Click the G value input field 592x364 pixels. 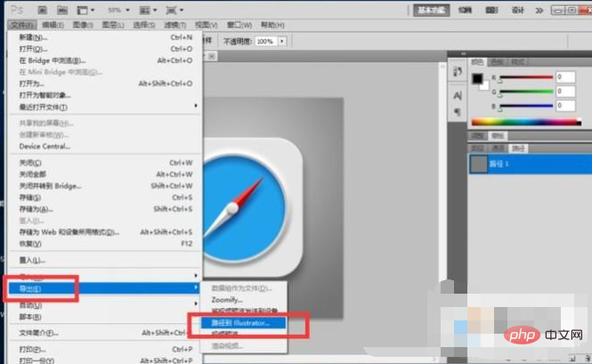tap(565, 92)
